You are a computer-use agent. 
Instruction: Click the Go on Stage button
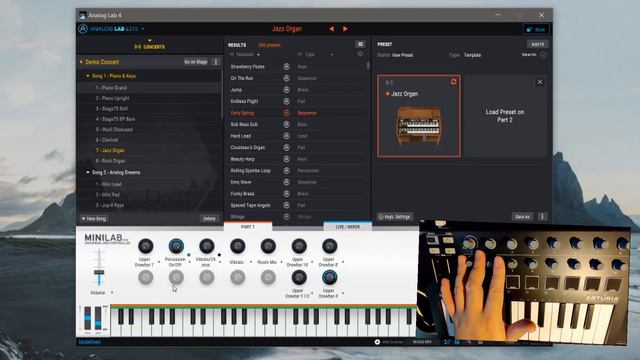click(196, 62)
